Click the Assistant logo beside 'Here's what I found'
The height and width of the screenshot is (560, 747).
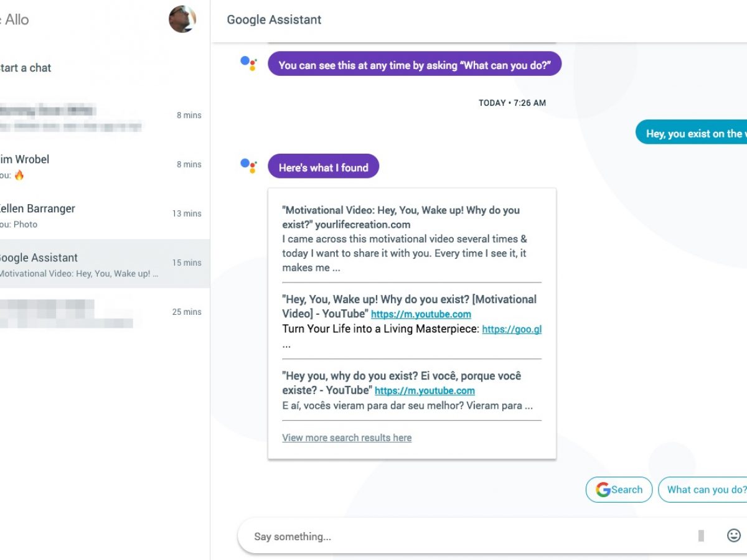click(248, 166)
